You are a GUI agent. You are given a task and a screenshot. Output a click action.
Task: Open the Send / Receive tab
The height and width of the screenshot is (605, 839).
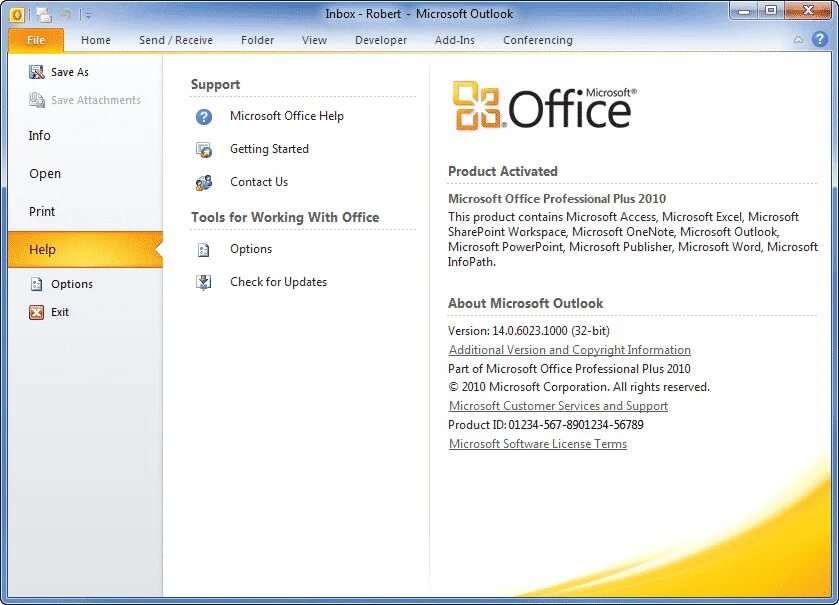click(x=176, y=40)
